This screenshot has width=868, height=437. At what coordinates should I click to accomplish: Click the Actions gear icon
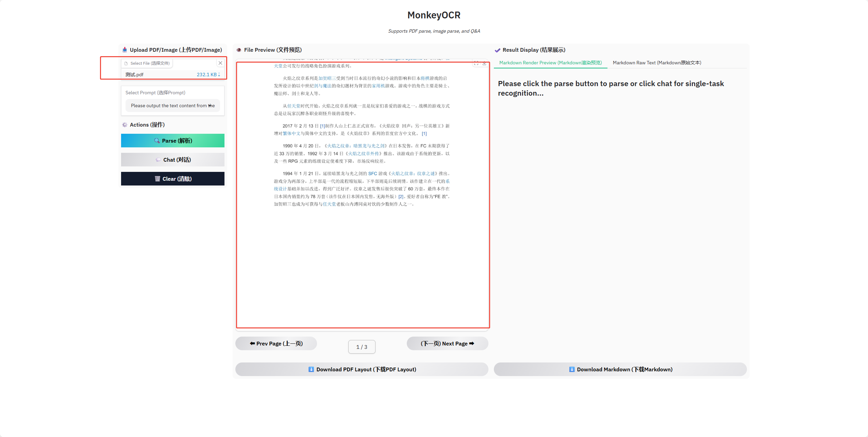pos(125,125)
